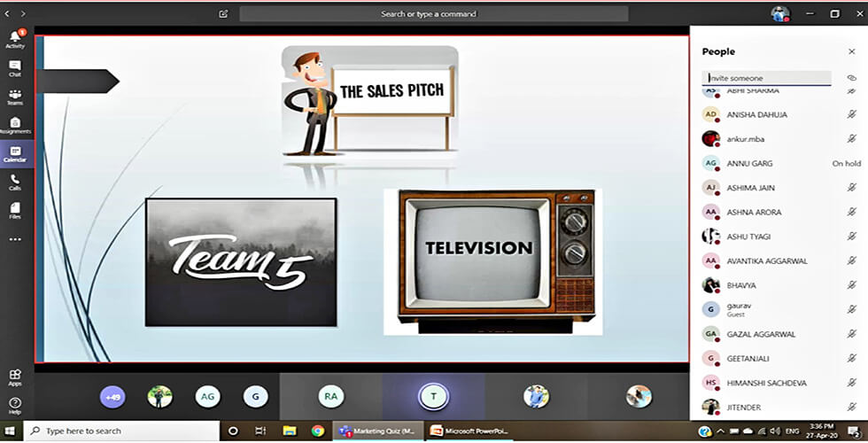Toggle mute icon for ANISHA DAHUJA

click(x=851, y=114)
